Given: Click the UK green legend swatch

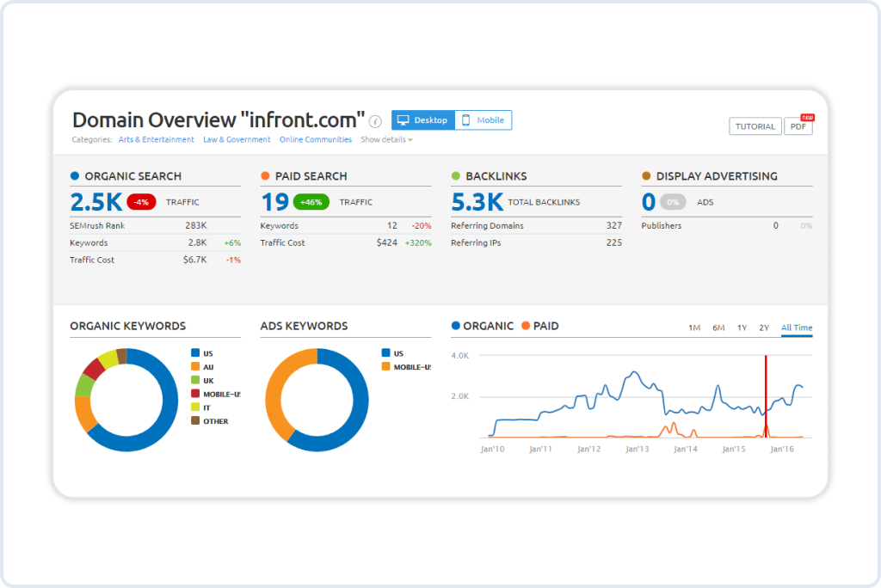Looking at the screenshot, I should pyautogui.click(x=195, y=380).
